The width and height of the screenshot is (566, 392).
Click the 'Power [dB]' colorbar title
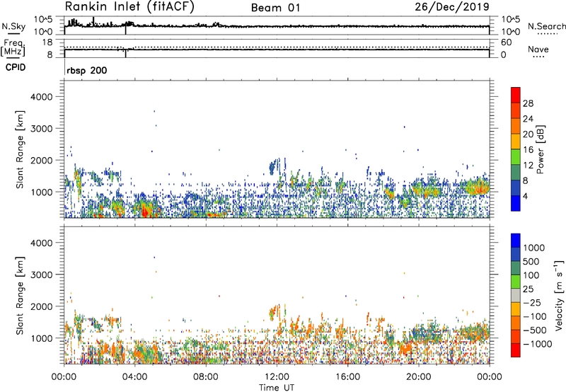coord(541,149)
